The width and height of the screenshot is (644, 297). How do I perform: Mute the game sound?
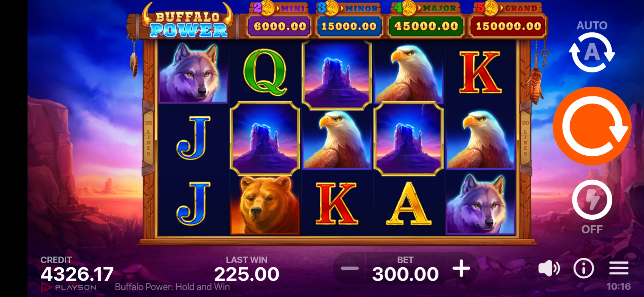pyautogui.click(x=549, y=268)
